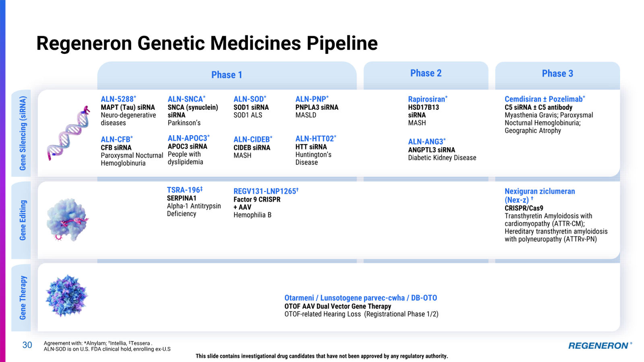Click the text CFB siRNA
Viewport: 644px width, 362px height.
(x=116, y=148)
